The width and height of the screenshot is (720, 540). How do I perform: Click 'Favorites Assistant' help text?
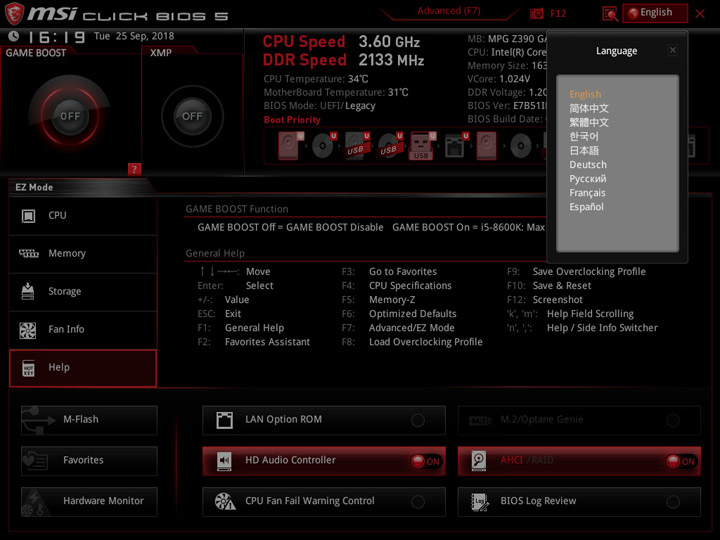coord(267,342)
